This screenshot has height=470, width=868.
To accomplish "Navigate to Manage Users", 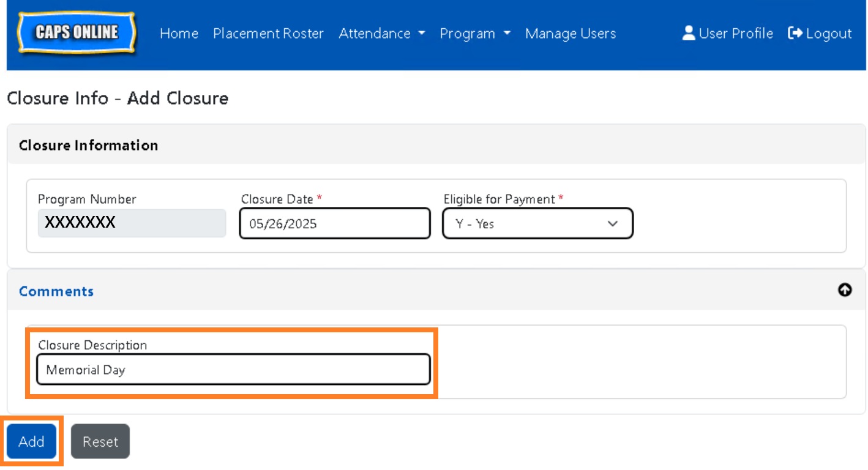I will tap(571, 34).
